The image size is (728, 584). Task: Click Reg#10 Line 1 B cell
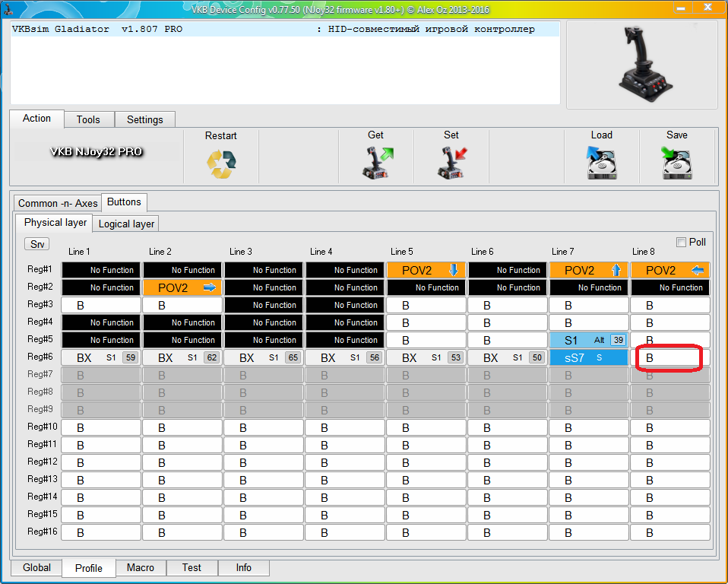pyautogui.click(x=101, y=427)
